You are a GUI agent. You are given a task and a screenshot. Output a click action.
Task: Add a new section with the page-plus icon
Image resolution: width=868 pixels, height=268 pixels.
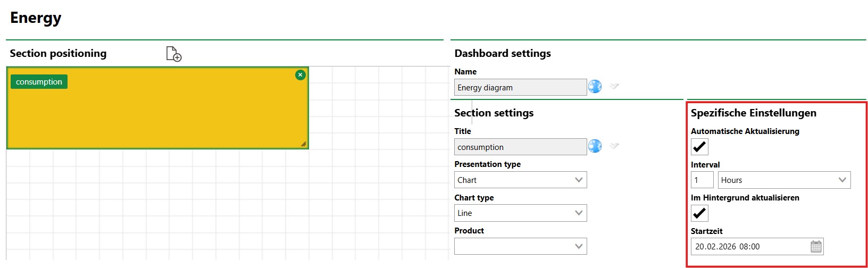[x=174, y=54]
